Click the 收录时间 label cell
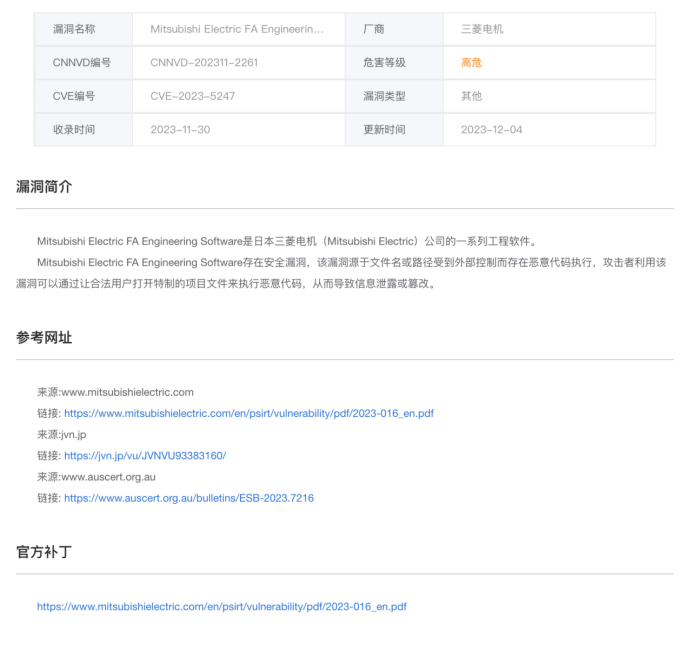692x646 pixels. click(x=83, y=130)
